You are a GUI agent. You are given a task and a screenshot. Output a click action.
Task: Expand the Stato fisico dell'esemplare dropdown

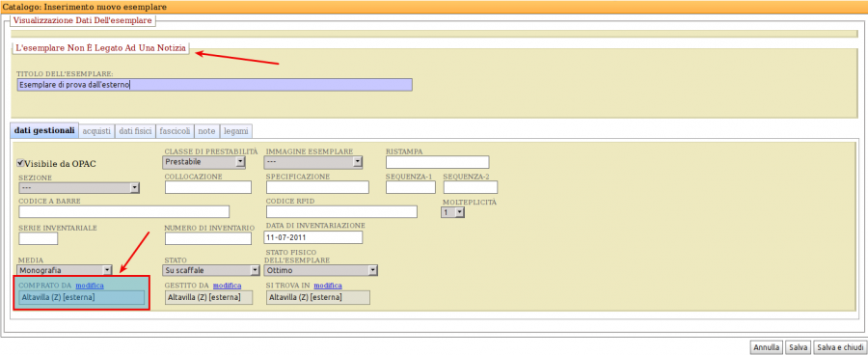tap(321, 270)
